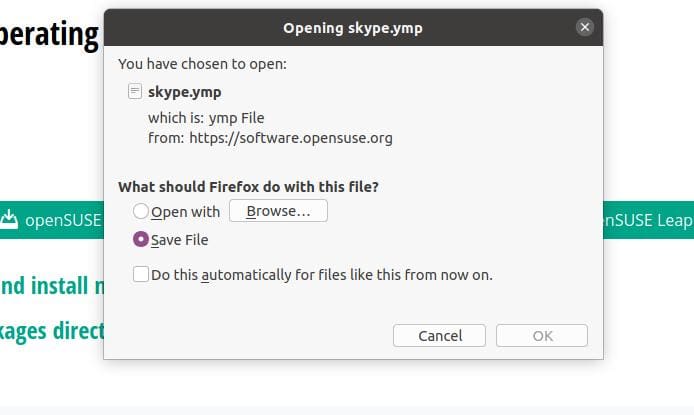Select the Open with radio button
This screenshot has height=415, width=694.
[141, 211]
